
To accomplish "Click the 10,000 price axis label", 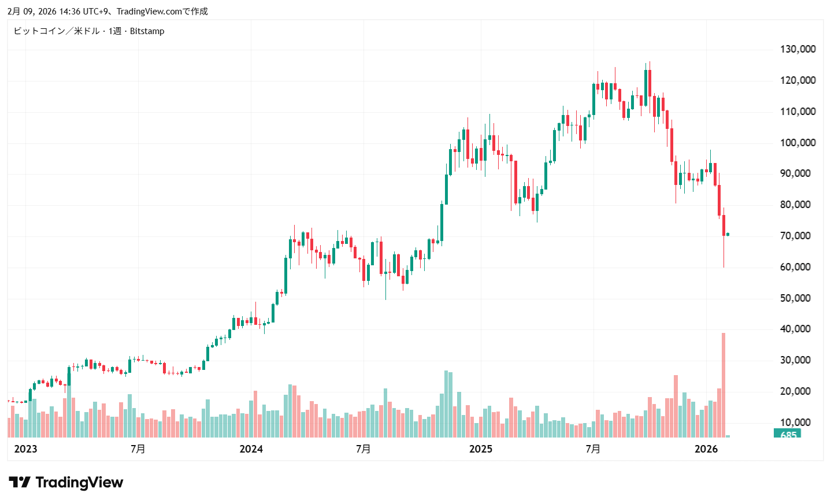I will [x=795, y=423].
